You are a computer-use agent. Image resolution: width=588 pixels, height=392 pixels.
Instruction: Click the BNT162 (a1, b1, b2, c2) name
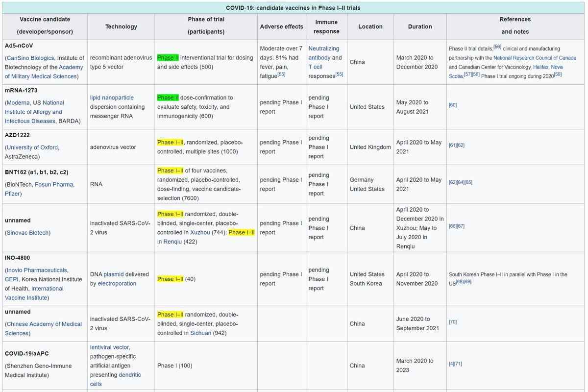(38, 172)
